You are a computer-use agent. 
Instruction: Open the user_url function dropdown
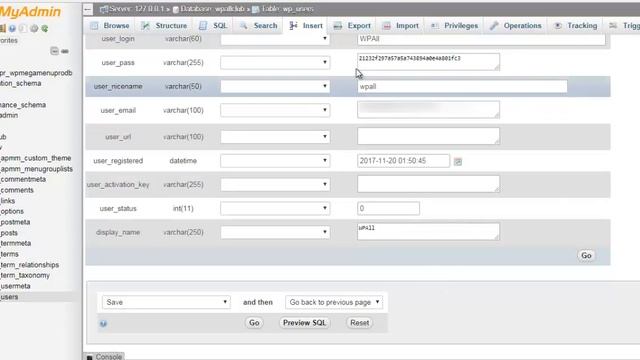click(275, 137)
